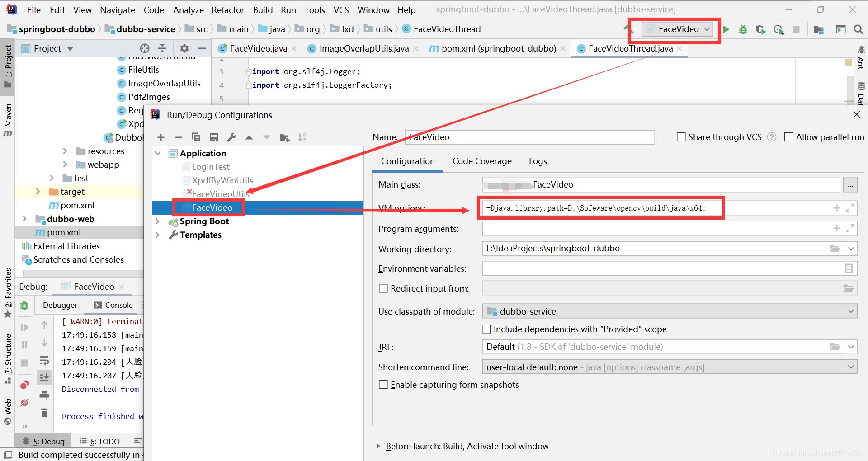Copy configuration using the copy icon
The width and height of the screenshot is (868, 461).
tap(196, 137)
